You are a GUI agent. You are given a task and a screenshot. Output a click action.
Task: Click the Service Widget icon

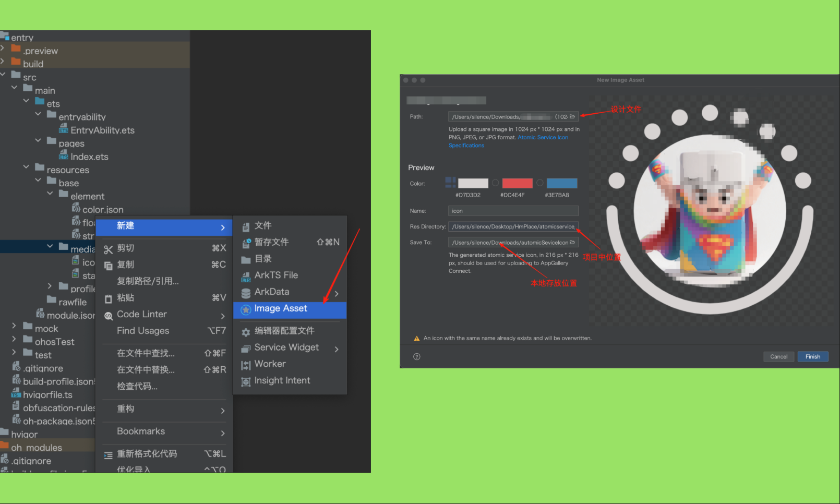pyautogui.click(x=246, y=349)
